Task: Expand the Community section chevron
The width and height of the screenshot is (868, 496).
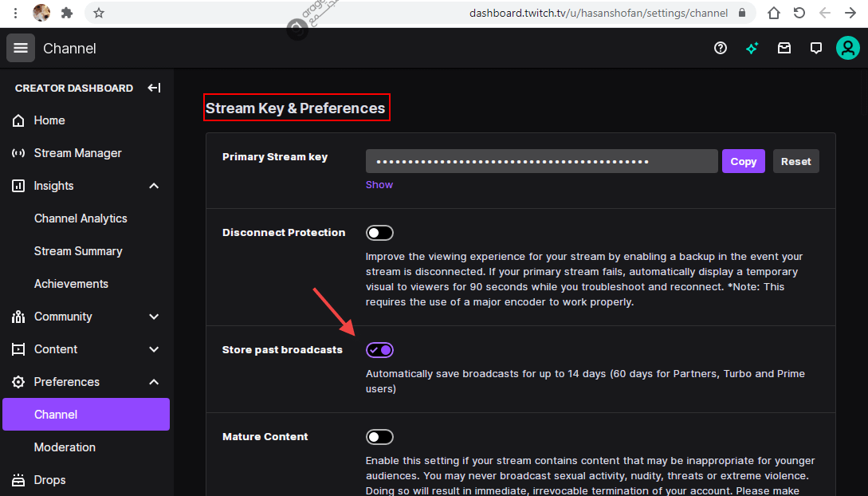Action: pyautogui.click(x=154, y=317)
